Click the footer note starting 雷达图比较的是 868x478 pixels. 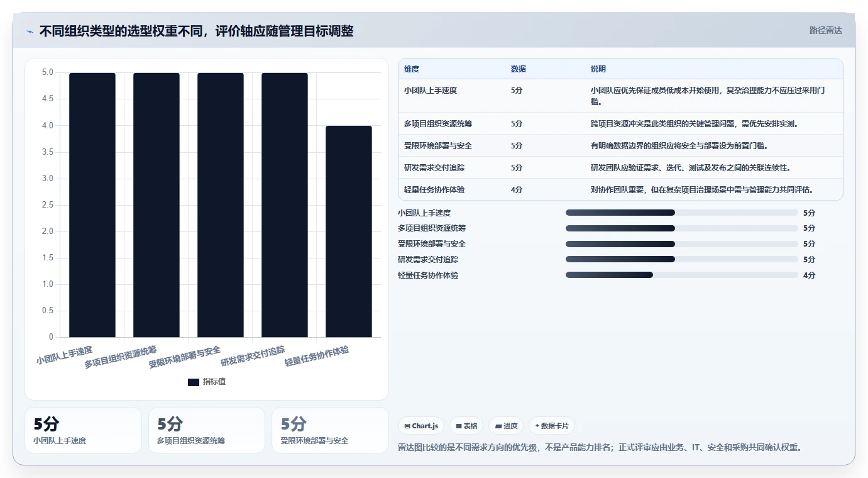[600, 447]
